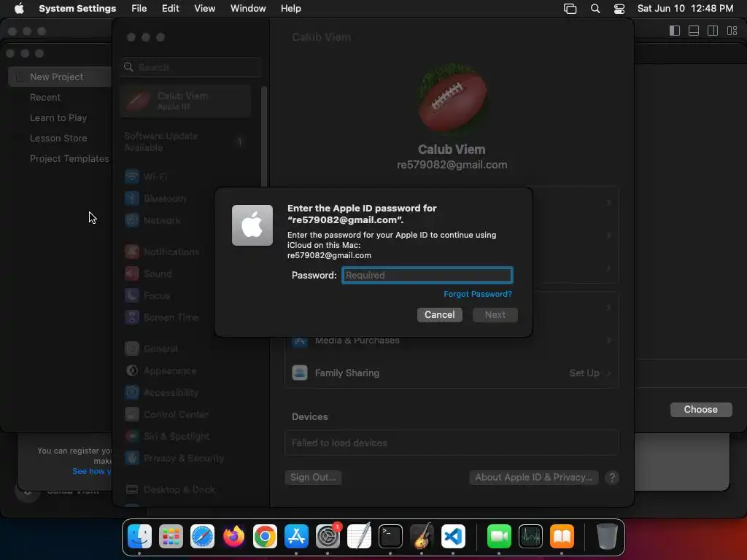The height and width of the screenshot is (560, 747).
Task: Open Bluetooth settings icon
Action: 132,198
